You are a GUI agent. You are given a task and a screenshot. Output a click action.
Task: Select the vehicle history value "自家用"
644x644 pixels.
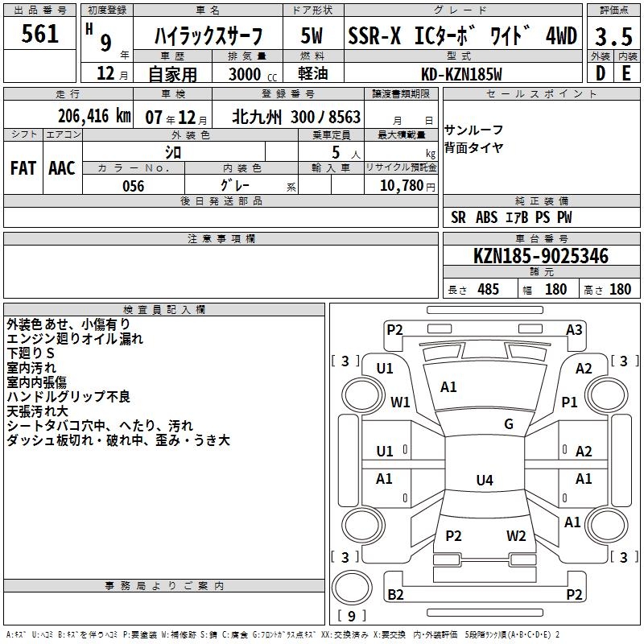point(172,74)
